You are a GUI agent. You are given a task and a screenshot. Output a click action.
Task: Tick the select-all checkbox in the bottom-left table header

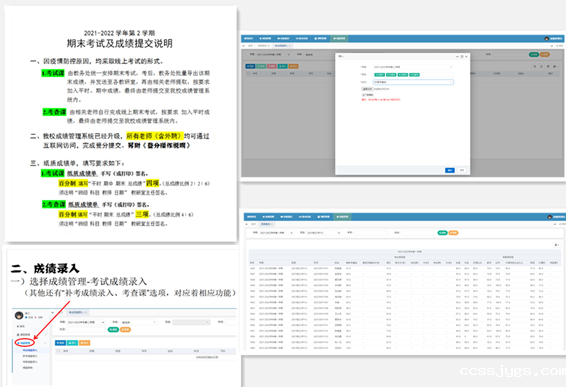tap(58, 351)
